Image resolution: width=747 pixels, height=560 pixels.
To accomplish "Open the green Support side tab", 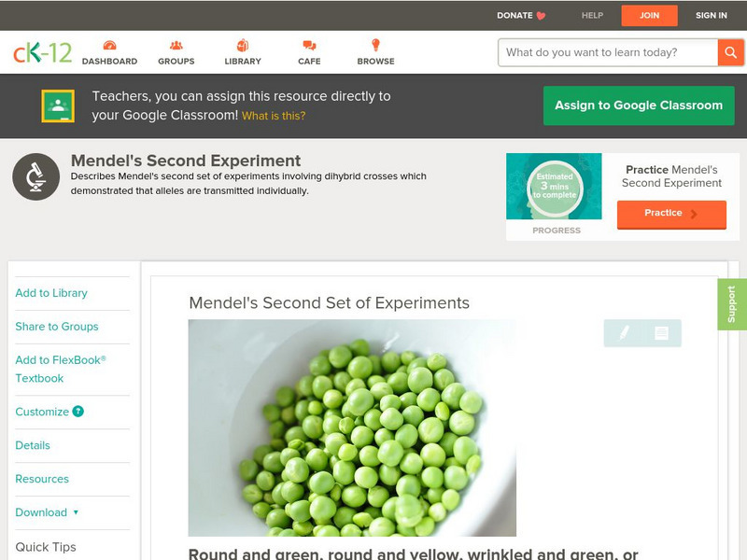I will [732, 304].
